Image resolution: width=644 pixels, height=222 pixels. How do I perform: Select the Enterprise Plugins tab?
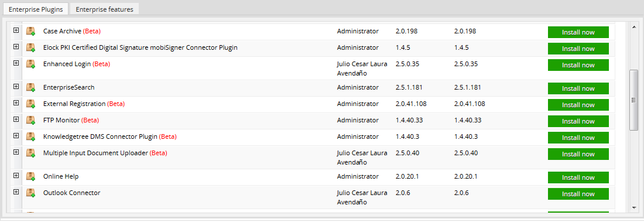(36, 9)
